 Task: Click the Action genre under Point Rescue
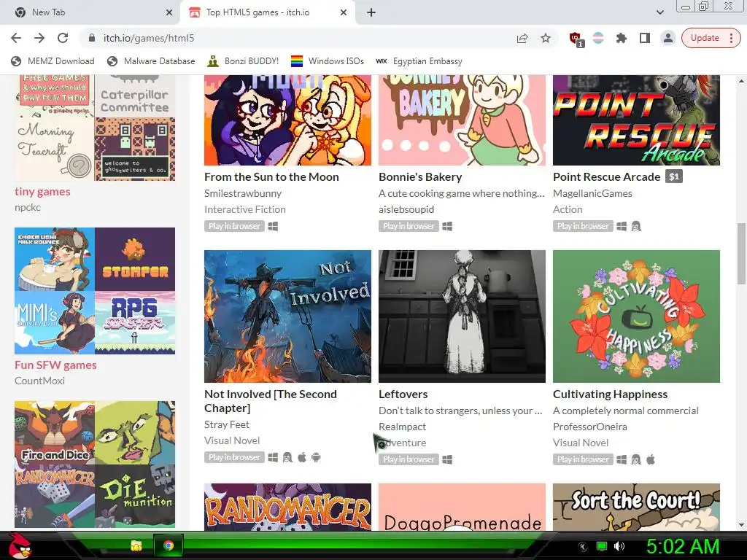[x=568, y=209]
